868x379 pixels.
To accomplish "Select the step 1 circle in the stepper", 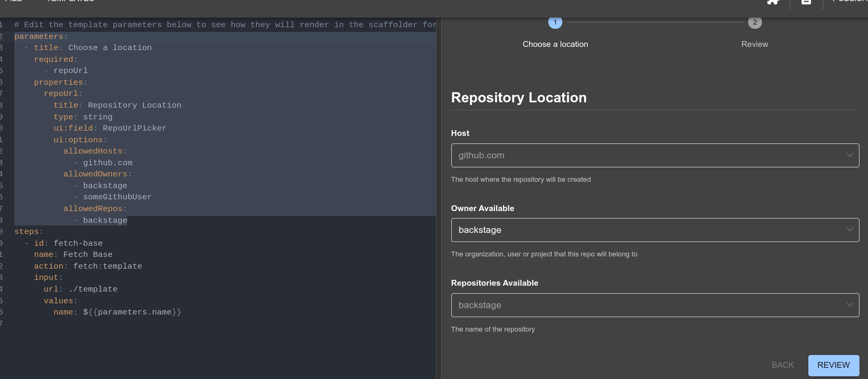I will click(555, 22).
